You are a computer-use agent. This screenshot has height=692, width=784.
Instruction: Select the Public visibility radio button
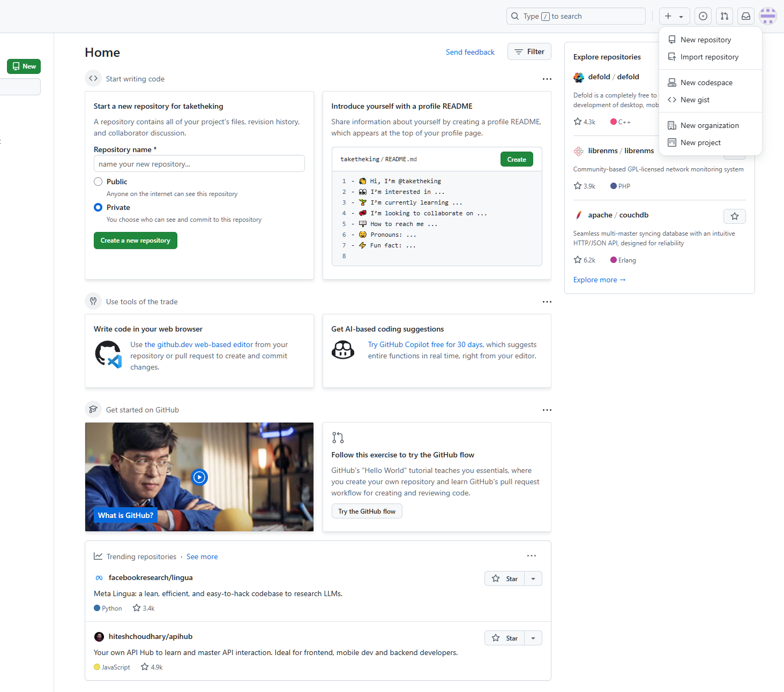(x=98, y=182)
